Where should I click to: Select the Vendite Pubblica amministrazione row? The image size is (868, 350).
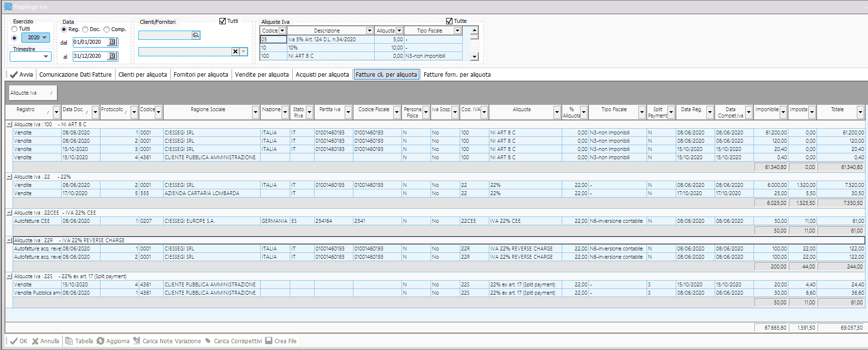(x=439, y=293)
